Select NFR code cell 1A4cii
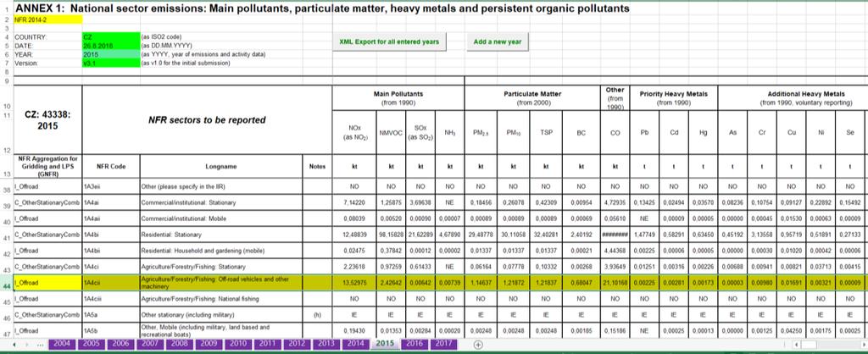 pyautogui.click(x=111, y=283)
